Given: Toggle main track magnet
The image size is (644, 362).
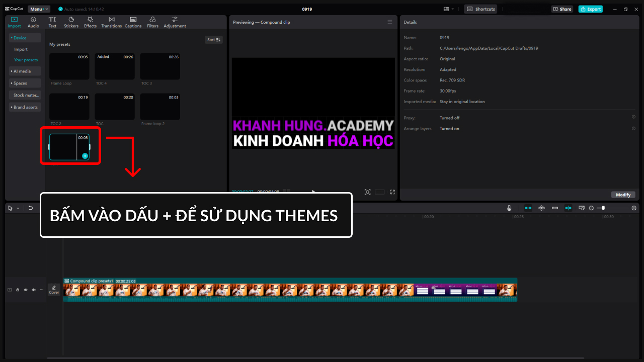Looking at the screenshot, I should (528, 208).
